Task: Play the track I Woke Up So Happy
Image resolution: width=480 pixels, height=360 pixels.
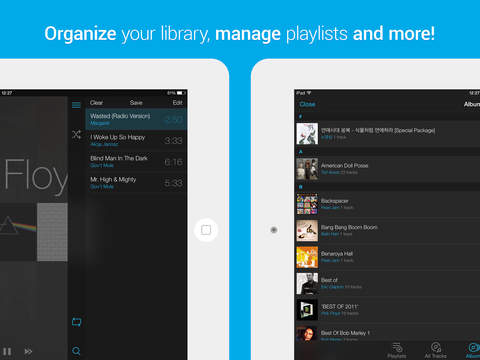Action: tap(136, 140)
